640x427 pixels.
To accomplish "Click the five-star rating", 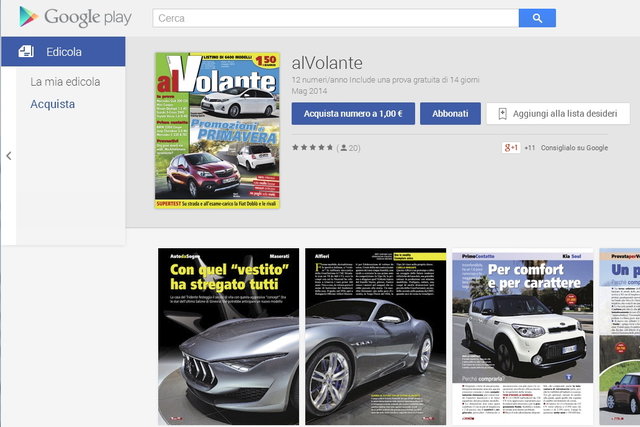I will pyautogui.click(x=313, y=147).
